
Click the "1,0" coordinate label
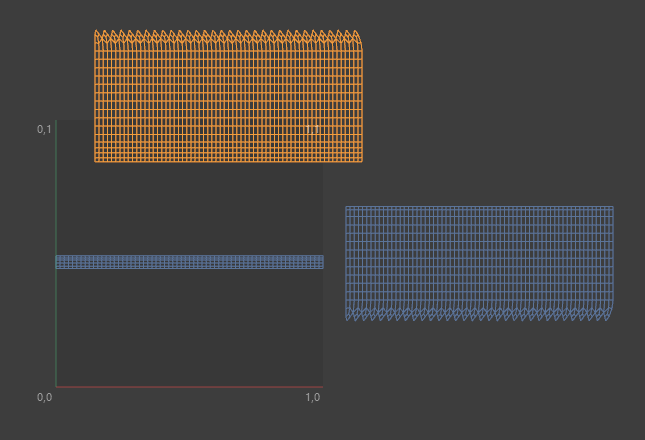(313, 397)
